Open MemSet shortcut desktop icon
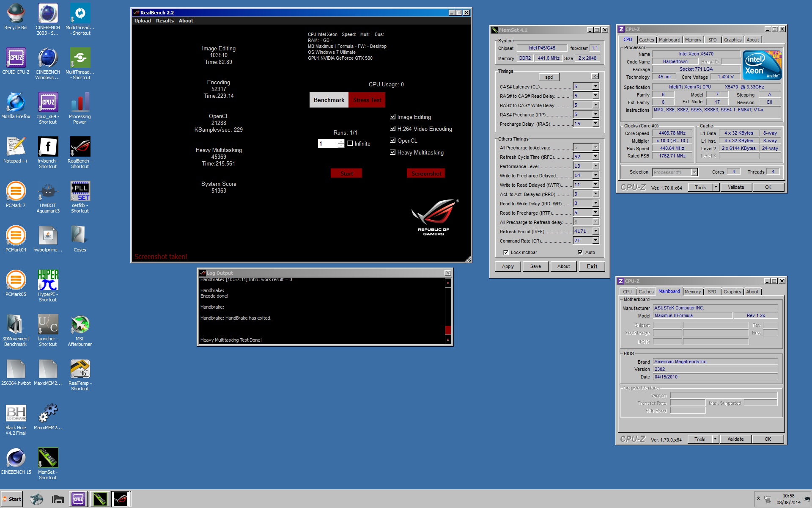The height and width of the screenshot is (508, 812). (x=48, y=464)
